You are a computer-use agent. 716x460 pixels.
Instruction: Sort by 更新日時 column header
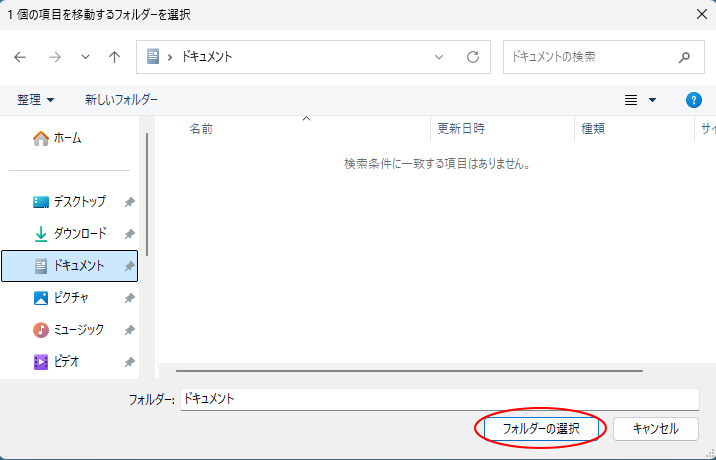pos(461,129)
